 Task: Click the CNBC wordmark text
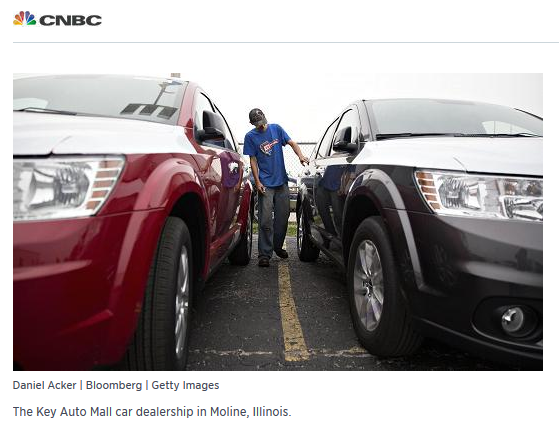pyautogui.click(x=71, y=20)
